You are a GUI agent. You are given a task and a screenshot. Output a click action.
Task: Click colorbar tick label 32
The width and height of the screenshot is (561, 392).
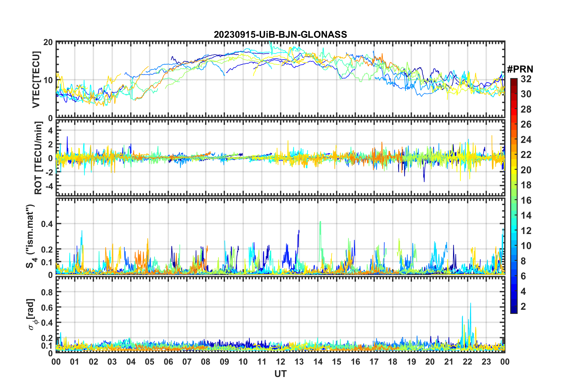(526, 79)
